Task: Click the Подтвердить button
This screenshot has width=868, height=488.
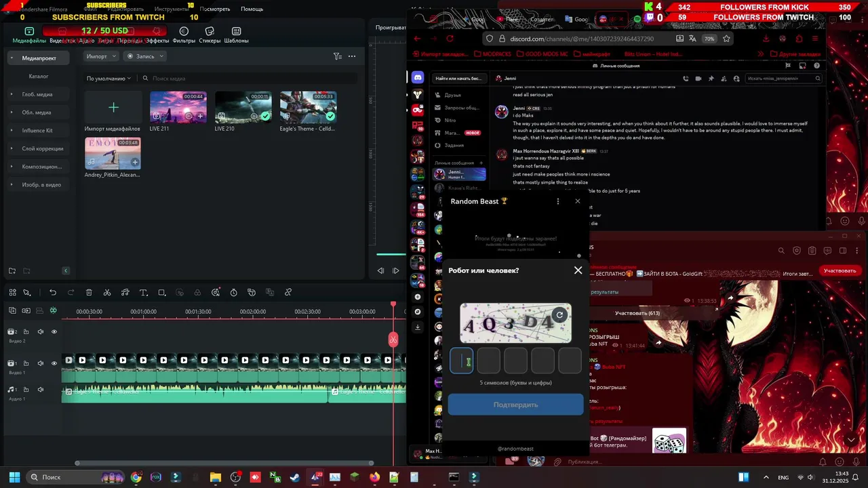Action: (x=515, y=405)
